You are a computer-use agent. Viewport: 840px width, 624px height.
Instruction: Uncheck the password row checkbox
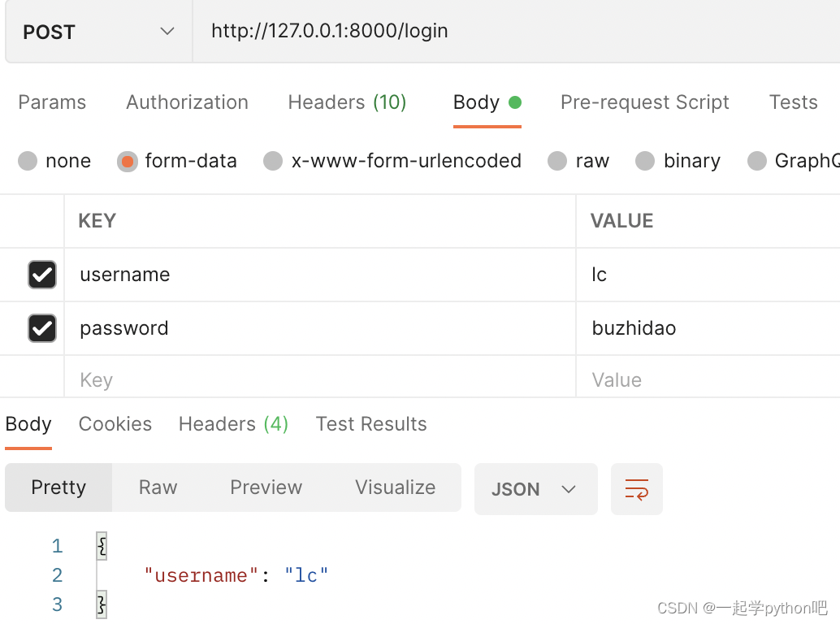point(42,328)
